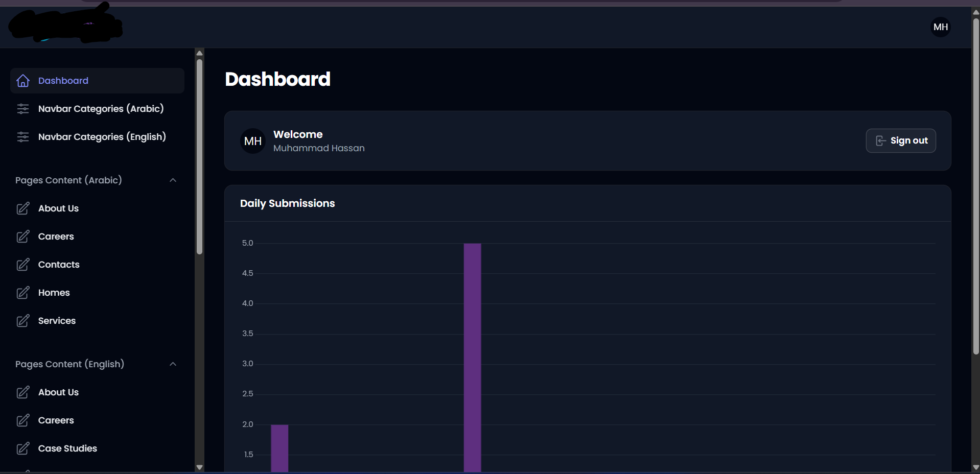The height and width of the screenshot is (474, 980).
Task: Click the sliders icon for Navbar Categories (English)
Action: (x=23, y=137)
